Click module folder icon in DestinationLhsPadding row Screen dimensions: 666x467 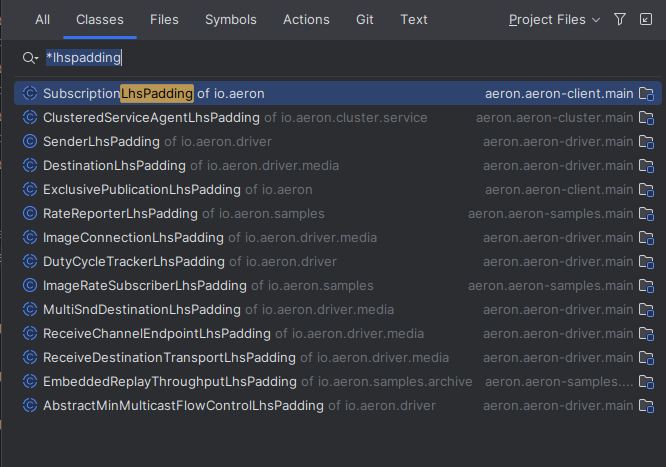click(x=646, y=166)
